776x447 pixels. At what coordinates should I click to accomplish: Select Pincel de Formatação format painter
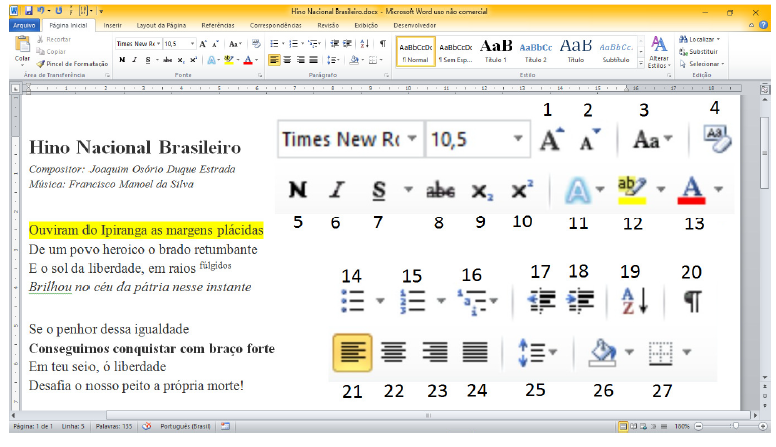click(72, 64)
